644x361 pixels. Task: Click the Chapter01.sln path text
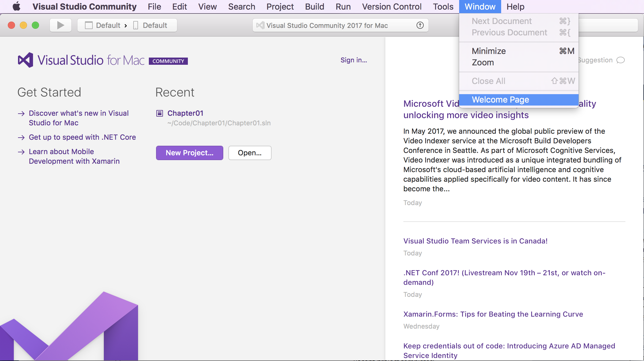click(x=219, y=123)
